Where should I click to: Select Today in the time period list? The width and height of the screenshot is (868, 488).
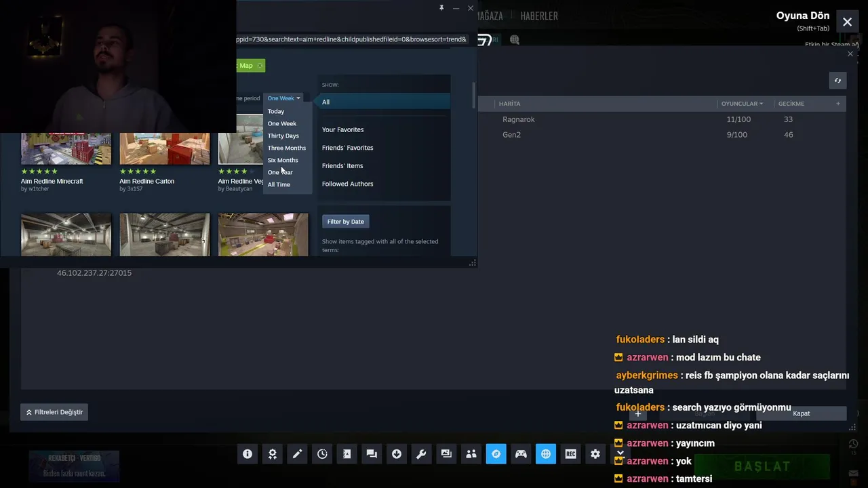(276, 111)
